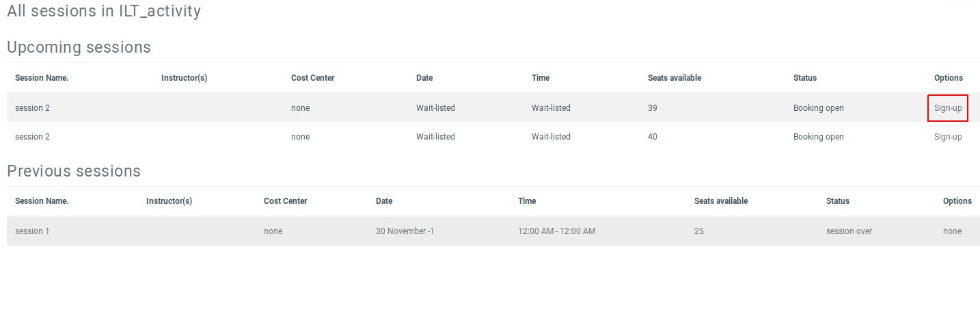The width and height of the screenshot is (980, 325).
Task: Click Status header in Upcoming sessions table
Action: point(804,78)
